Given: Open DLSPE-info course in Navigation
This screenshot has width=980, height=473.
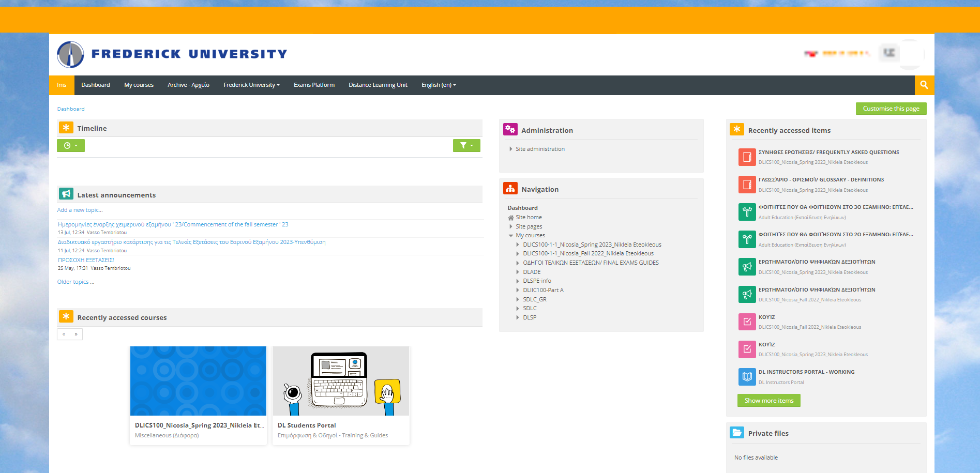Looking at the screenshot, I should pos(537,281).
